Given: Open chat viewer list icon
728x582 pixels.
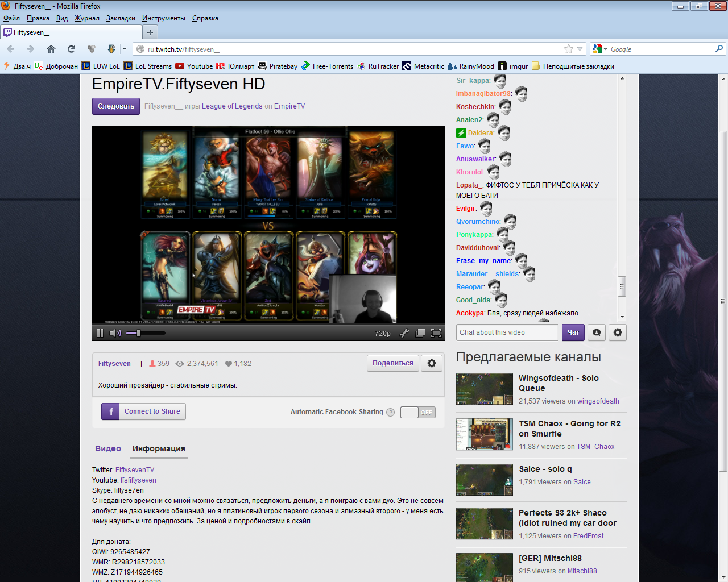Looking at the screenshot, I should [x=597, y=332].
